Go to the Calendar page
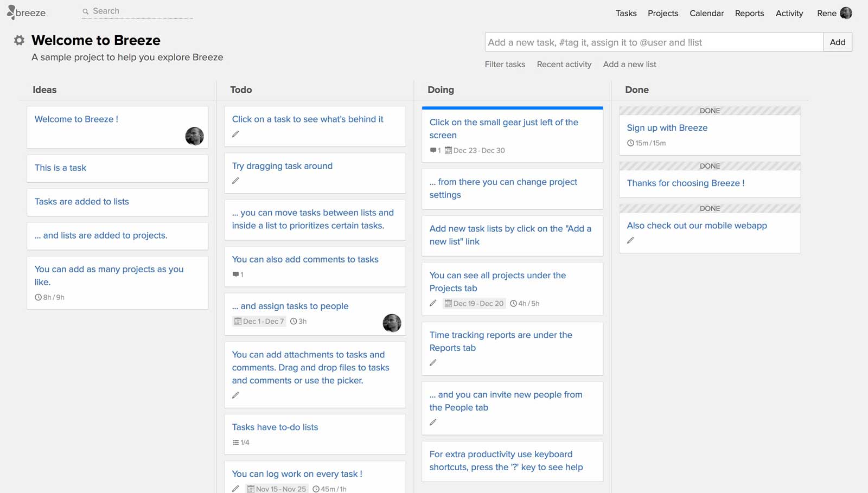This screenshot has height=493, width=868. click(x=706, y=13)
